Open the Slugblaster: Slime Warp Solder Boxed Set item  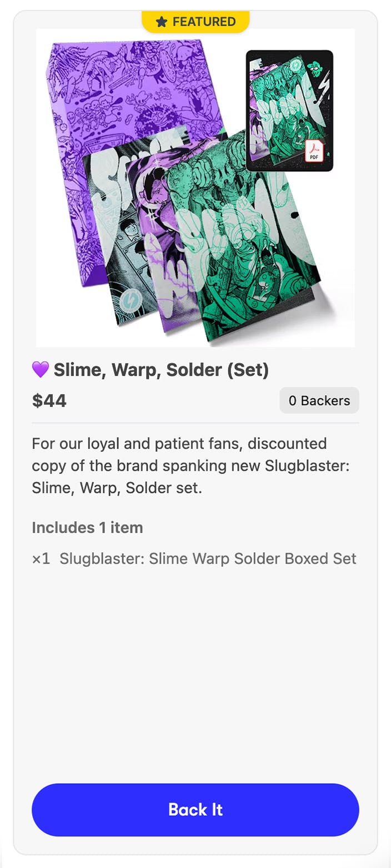(x=208, y=559)
